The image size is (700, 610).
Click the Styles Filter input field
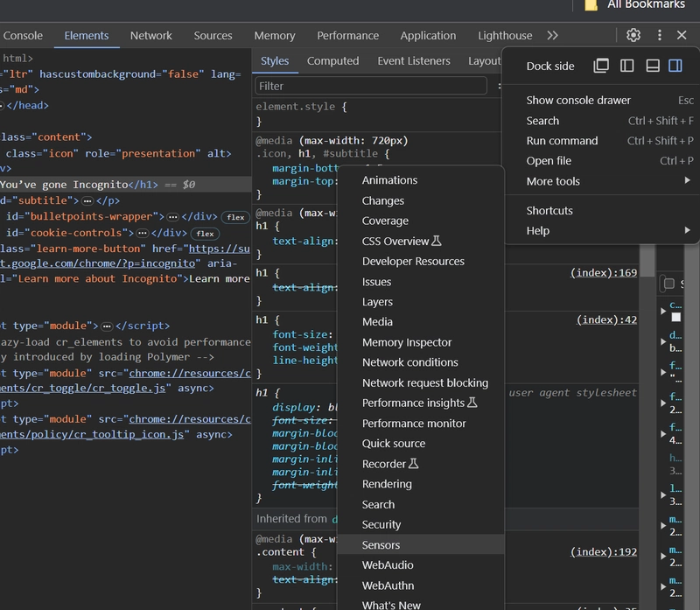(370, 86)
